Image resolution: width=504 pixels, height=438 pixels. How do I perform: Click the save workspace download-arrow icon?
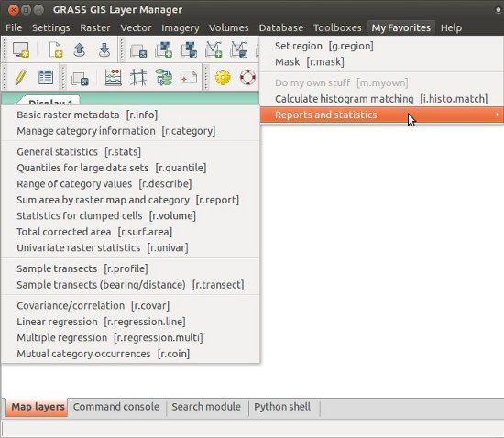104,50
